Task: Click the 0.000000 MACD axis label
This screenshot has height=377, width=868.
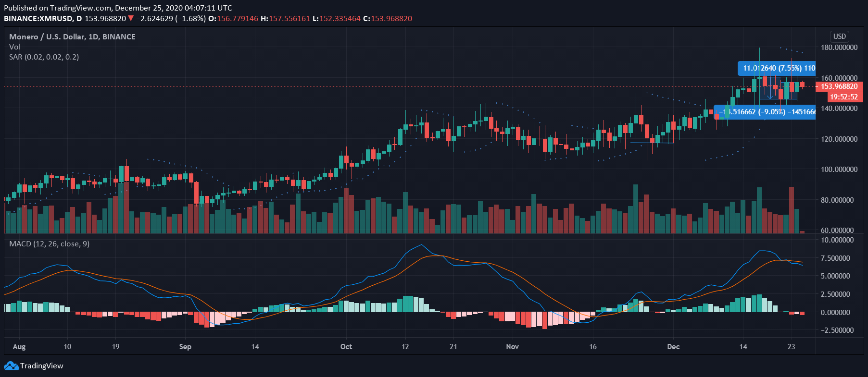Action: pyautogui.click(x=835, y=313)
